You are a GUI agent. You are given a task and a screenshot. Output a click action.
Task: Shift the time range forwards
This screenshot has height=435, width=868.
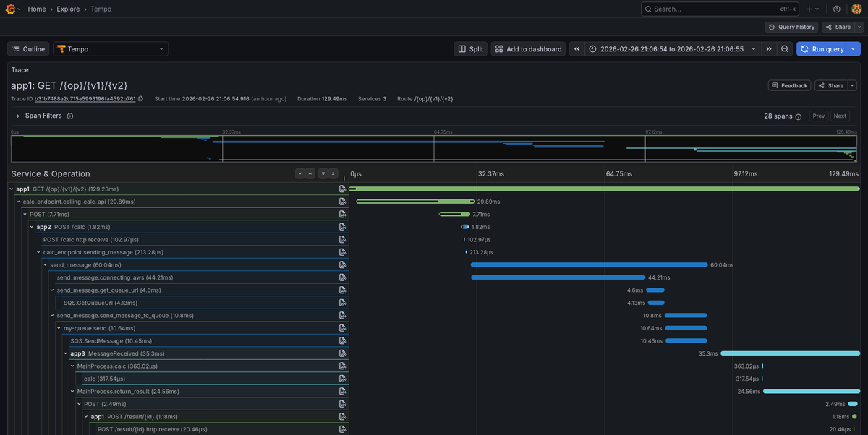tap(769, 49)
